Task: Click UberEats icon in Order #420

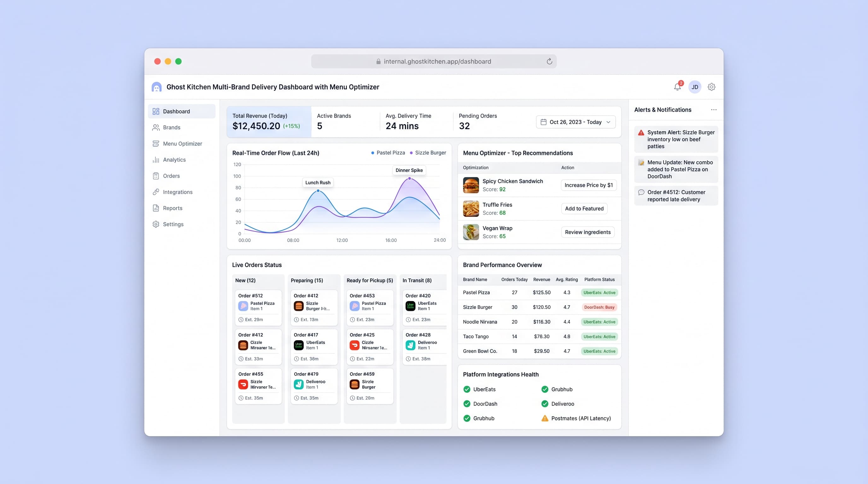Action: click(x=410, y=306)
